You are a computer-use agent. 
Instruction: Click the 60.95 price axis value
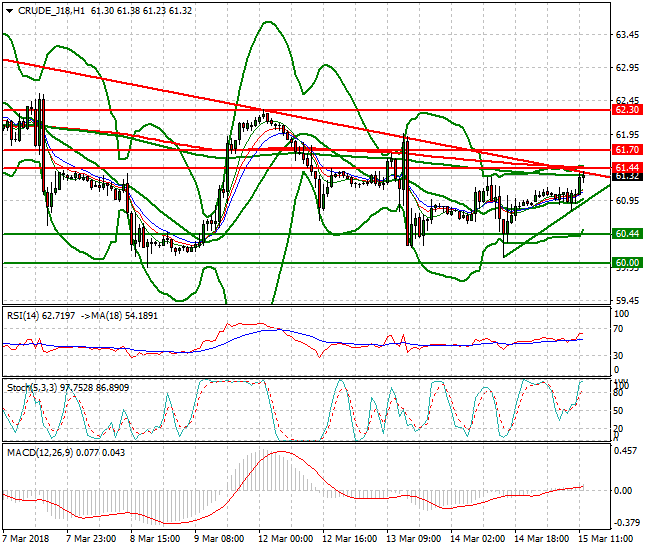(x=627, y=201)
